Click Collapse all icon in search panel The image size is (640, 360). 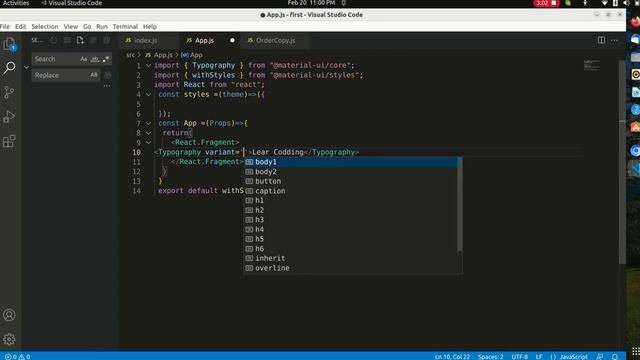point(107,40)
